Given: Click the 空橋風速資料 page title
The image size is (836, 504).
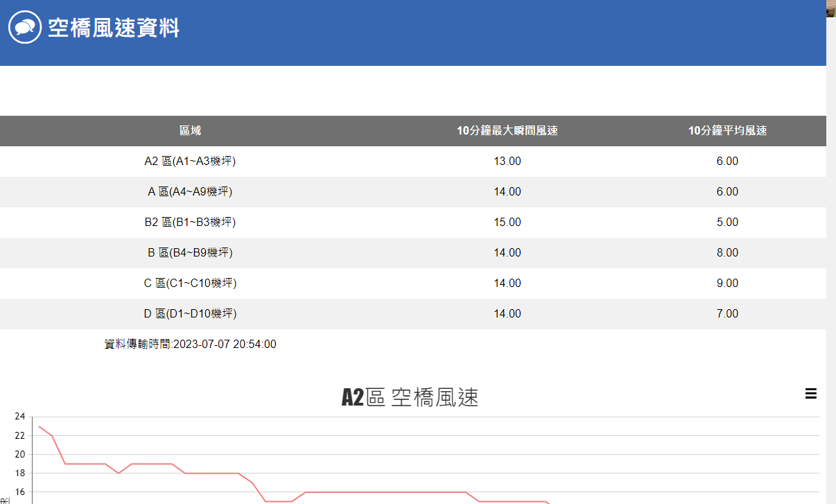Looking at the screenshot, I should coord(114,28).
